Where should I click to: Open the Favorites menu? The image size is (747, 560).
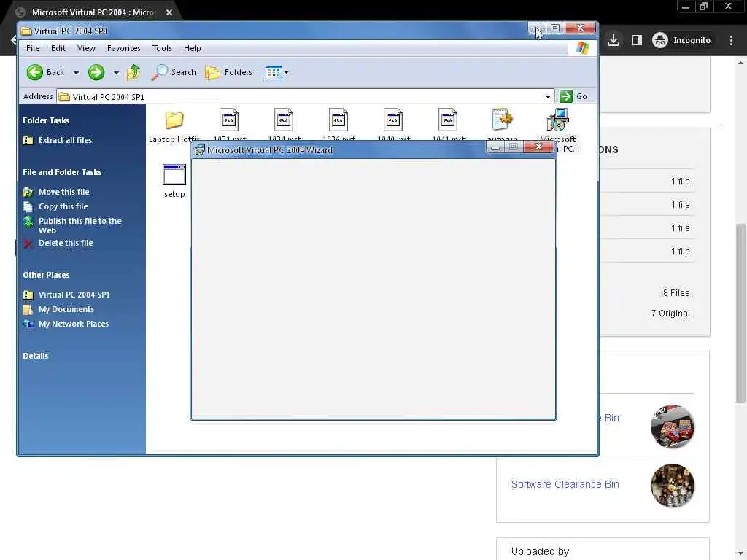123,48
